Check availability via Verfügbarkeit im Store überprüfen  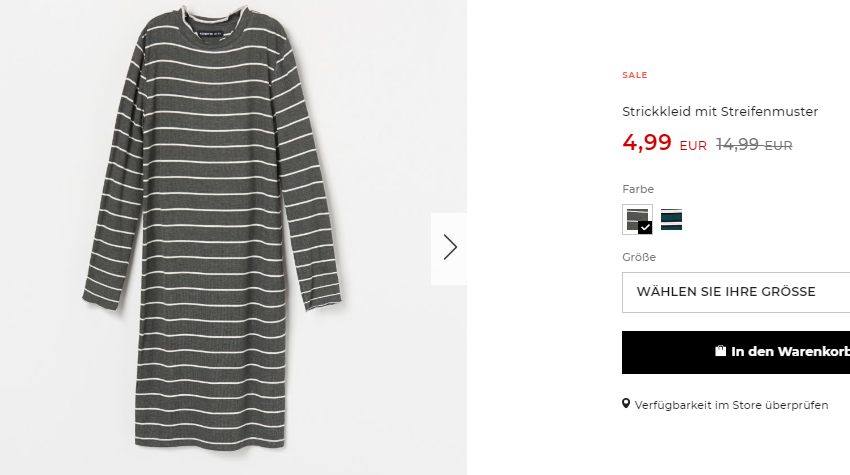pos(731,405)
